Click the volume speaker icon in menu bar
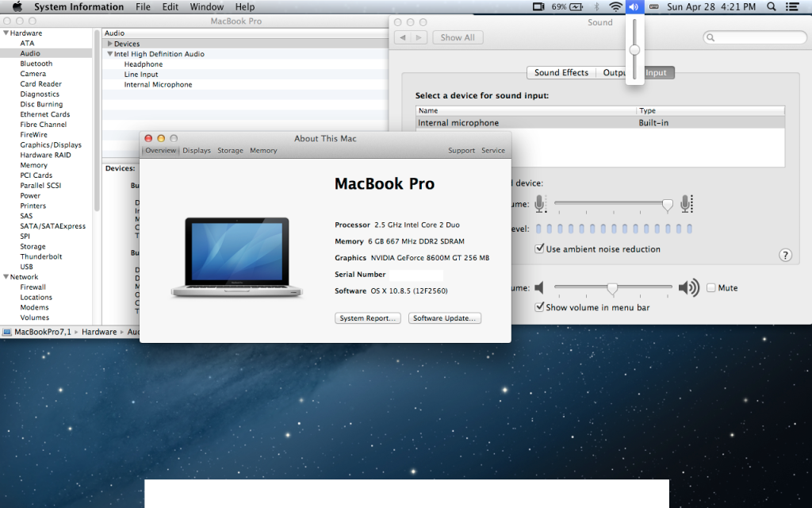 (634, 6)
